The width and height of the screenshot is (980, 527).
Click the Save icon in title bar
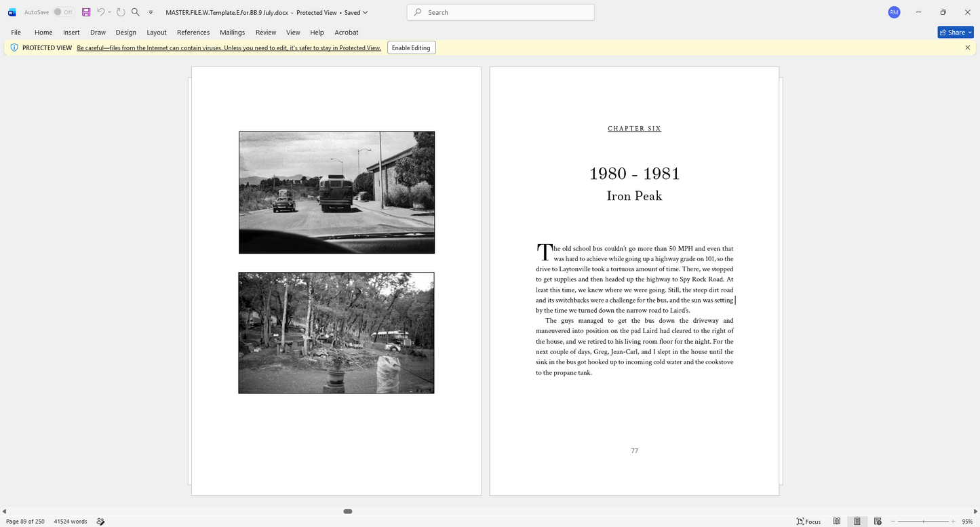click(86, 12)
